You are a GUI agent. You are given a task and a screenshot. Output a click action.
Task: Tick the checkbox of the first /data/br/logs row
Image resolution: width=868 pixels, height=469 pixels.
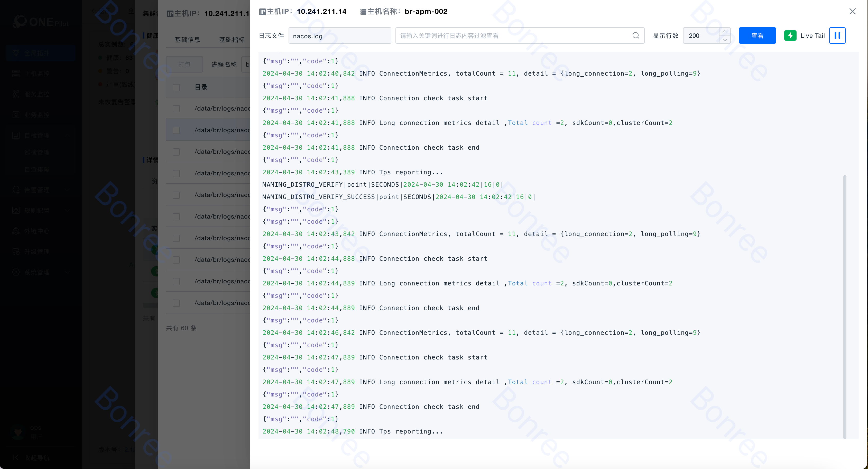[x=176, y=109]
